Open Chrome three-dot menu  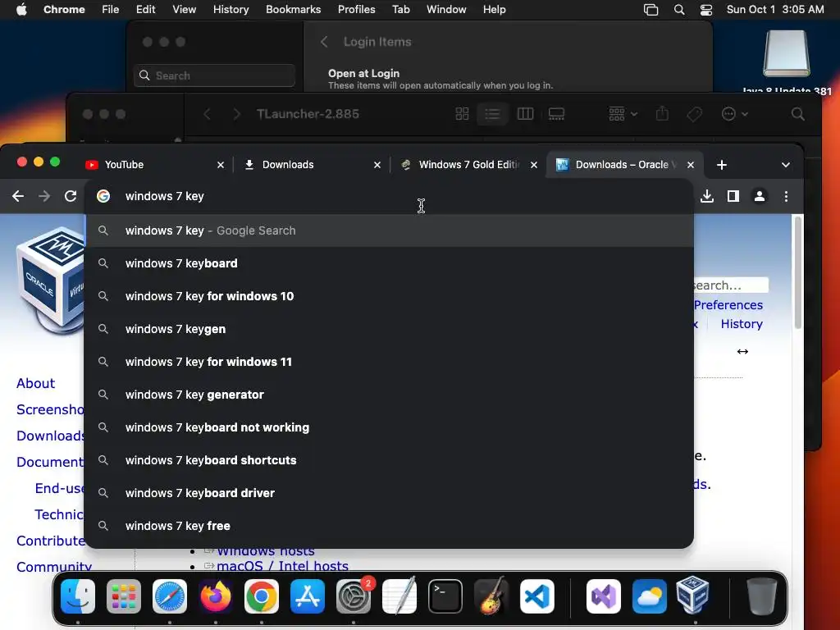[x=786, y=196]
